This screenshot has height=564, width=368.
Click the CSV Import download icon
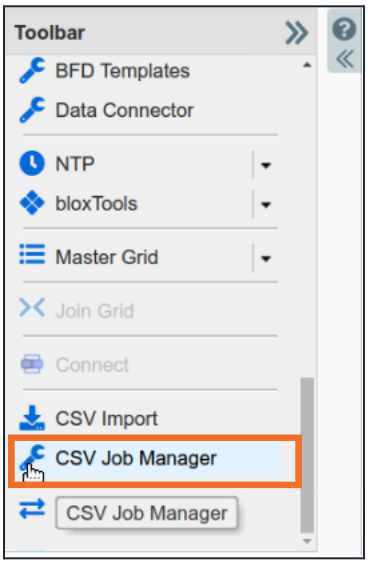point(32,418)
